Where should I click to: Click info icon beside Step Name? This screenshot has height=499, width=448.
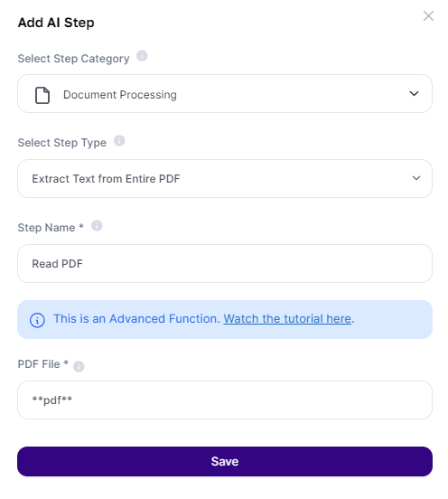tap(97, 226)
